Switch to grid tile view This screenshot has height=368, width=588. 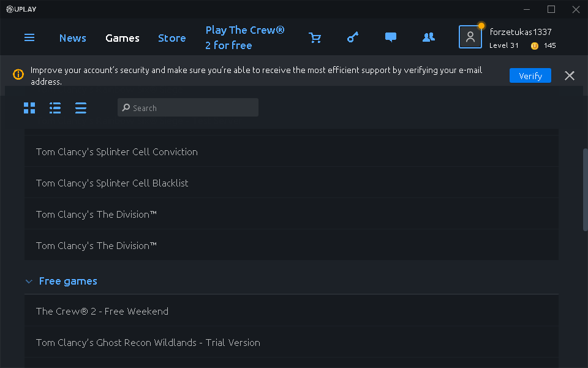point(29,108)
